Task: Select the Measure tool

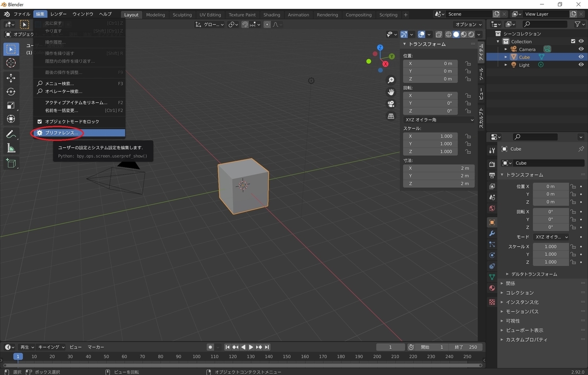Action: tap(11, 148)
